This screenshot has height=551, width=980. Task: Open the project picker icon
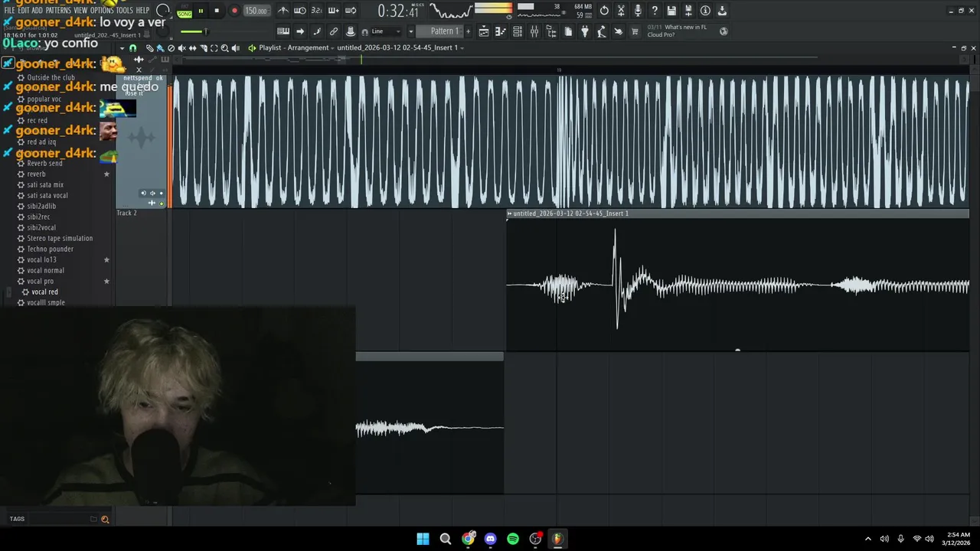(x=568, y=31)
